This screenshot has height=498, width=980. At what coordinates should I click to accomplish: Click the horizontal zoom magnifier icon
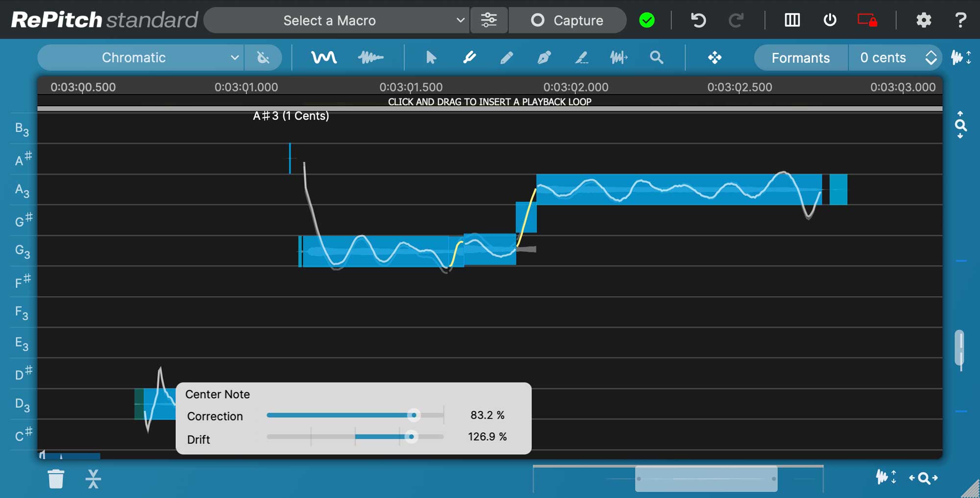tap(924, 477)
